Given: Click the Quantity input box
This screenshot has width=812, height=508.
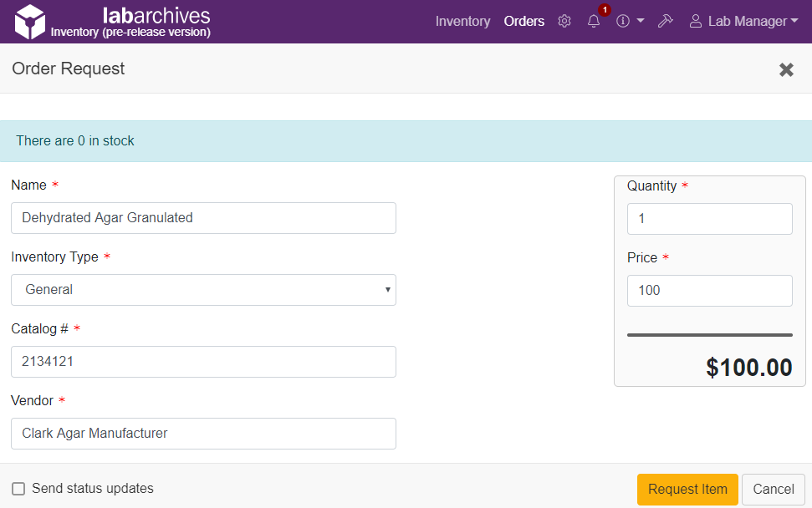Looking at the screenshot, I should tap(709, 219).
